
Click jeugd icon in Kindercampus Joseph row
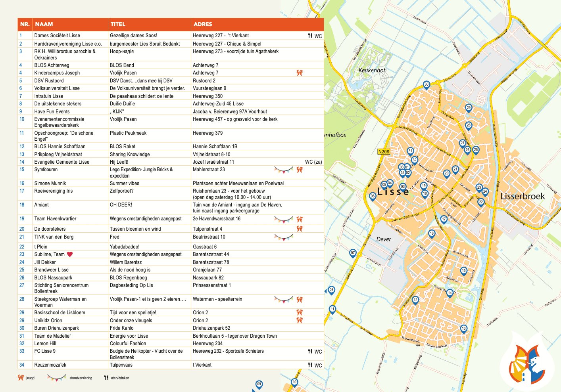[x=300, y=73]
